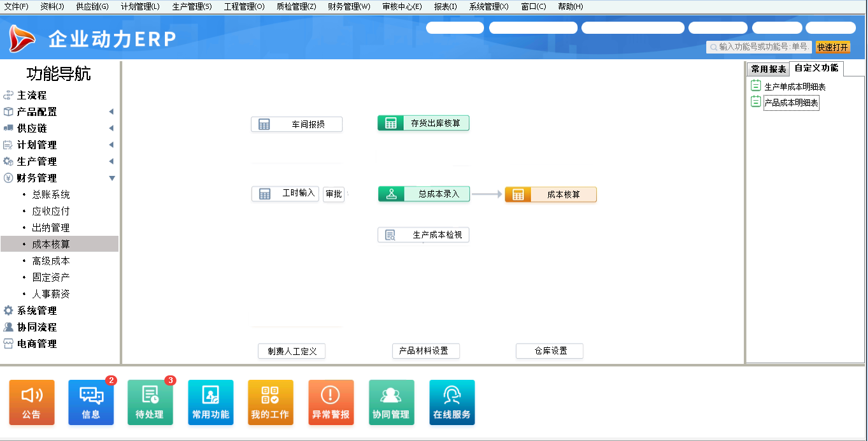Click the 总成本录入 entry node
The image size is (868, 441).
tap(423, 193)
